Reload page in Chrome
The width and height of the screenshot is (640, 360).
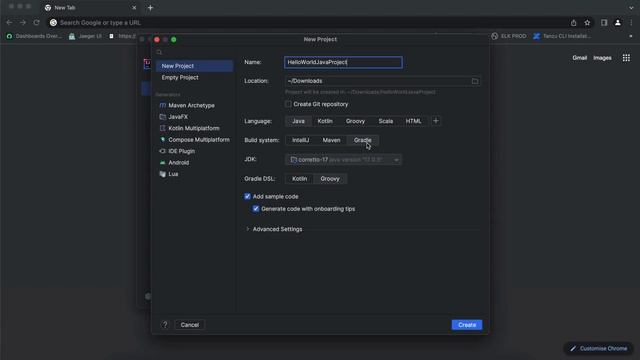click(36, 22)
